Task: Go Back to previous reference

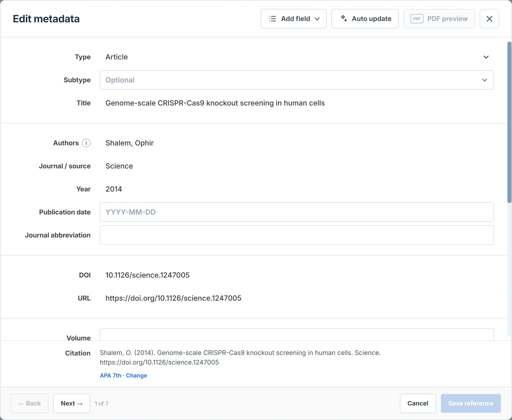Action: click(30, 403)
